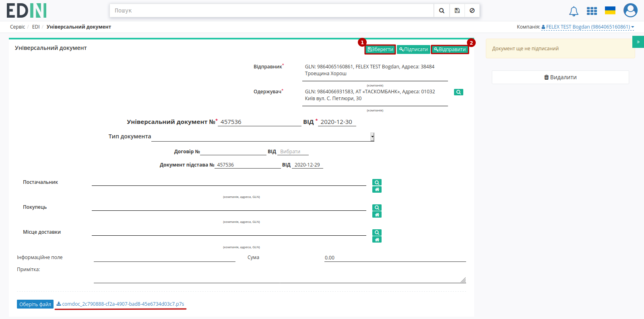Click the save search floppy icon
This screenshot has height=319, width=644.
point(457,10)
